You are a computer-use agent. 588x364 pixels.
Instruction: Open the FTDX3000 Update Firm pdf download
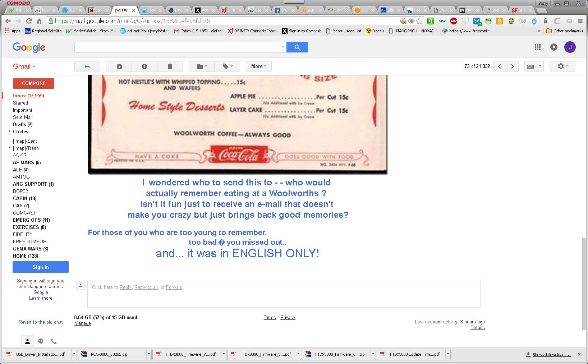pos(411,354)
